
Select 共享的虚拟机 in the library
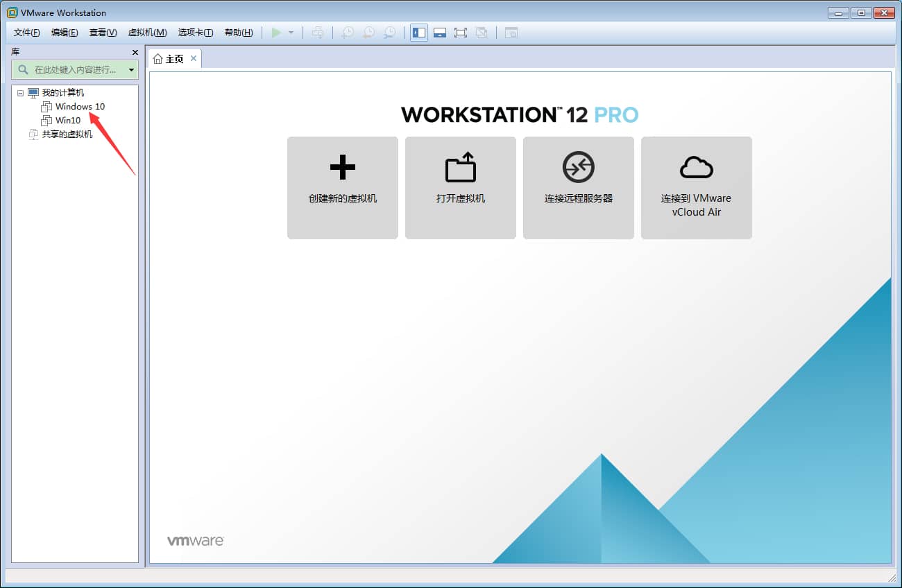coord(67,135)
